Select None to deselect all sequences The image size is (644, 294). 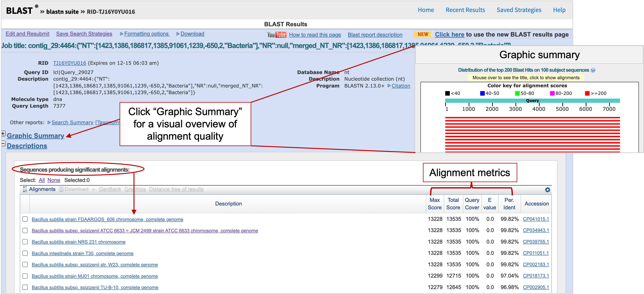54,180
